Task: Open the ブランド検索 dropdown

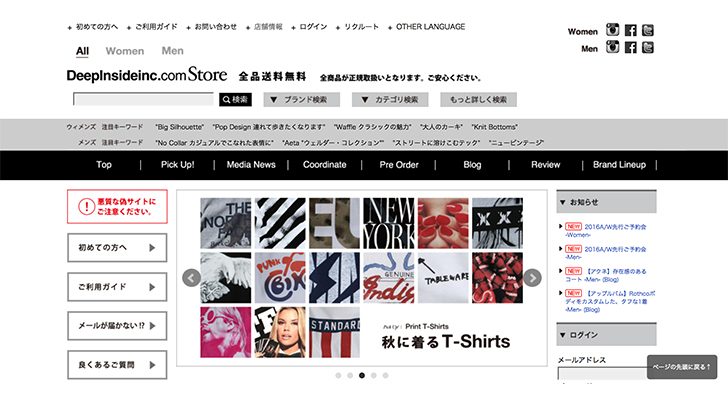Action: point(302,99)
